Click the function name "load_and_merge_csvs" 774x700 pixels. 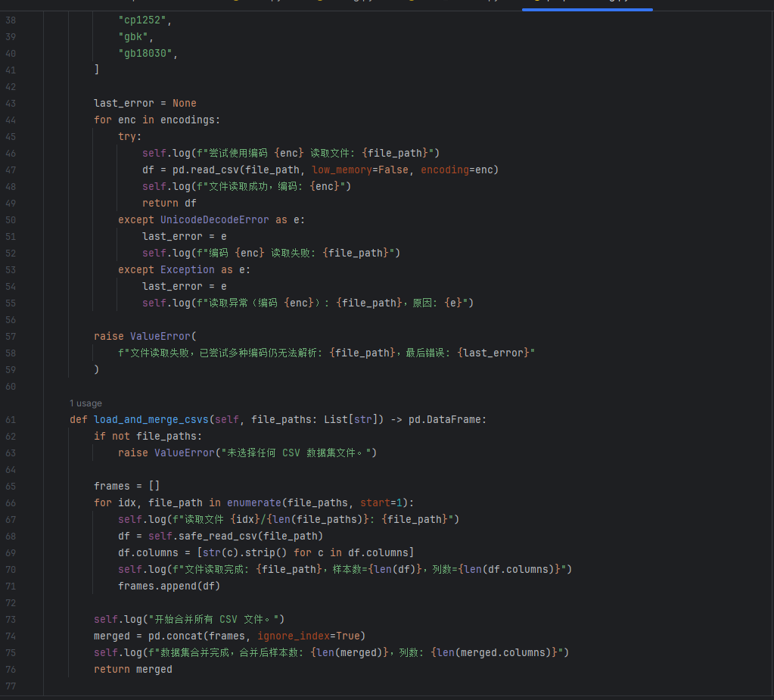151,419
